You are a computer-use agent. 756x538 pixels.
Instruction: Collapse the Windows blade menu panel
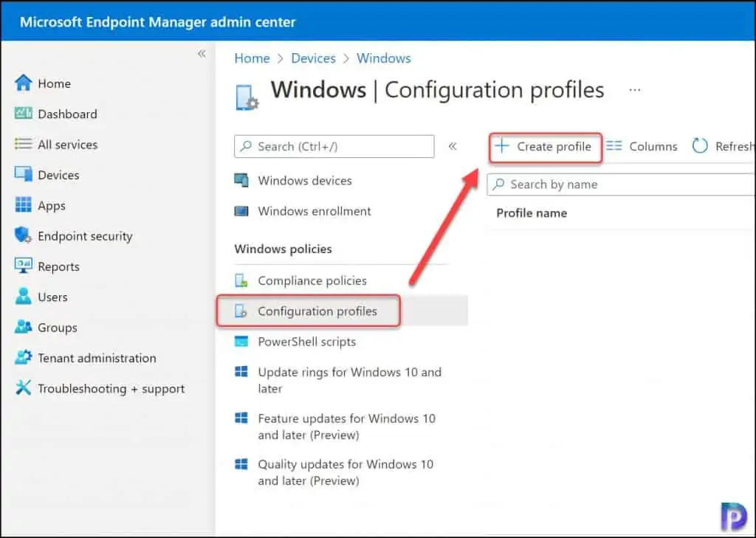coord(453,146)
